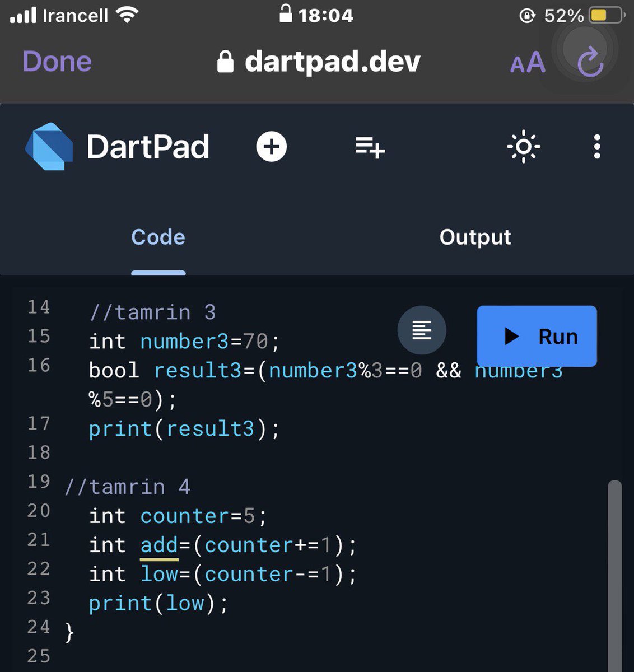Viewport: 634px width, 672px height.
Task: Select the code formatting icon near Run
Action: point(422,330)
